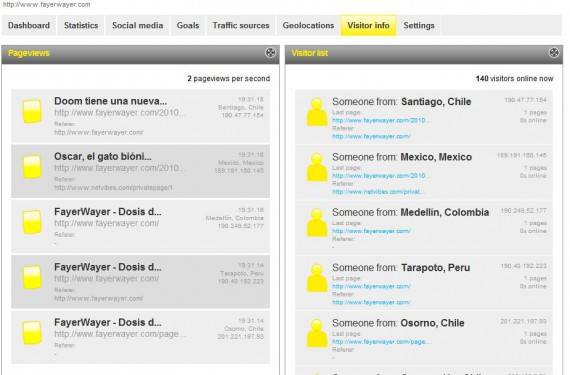This screenshot has height=375, width=570.
Task: Open last page link of Osorno visitor
Action: coord(381,342)
